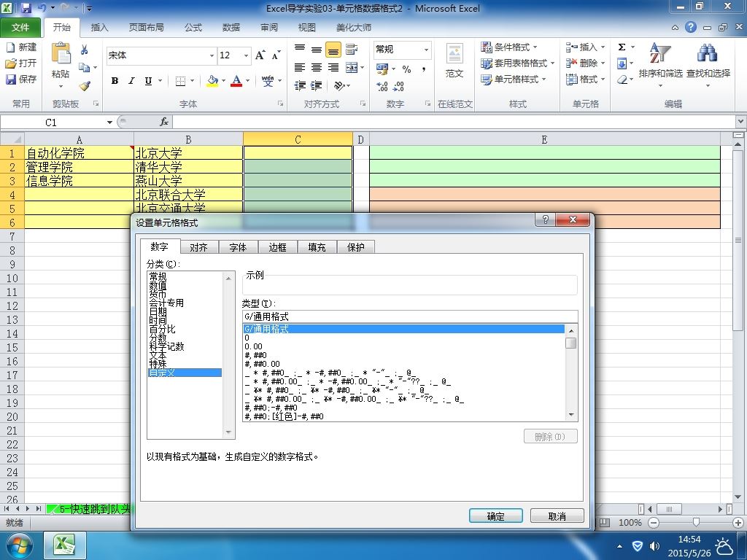Click the Clear eraser icon
The height and width of the screenshot is (560, 747).
point(622,79)
